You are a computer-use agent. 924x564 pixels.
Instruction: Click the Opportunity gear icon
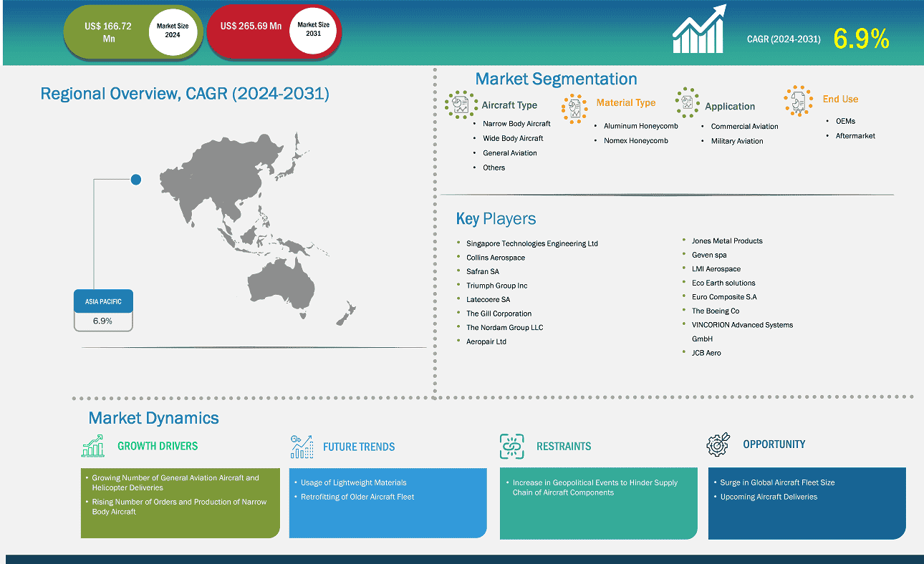718,444
